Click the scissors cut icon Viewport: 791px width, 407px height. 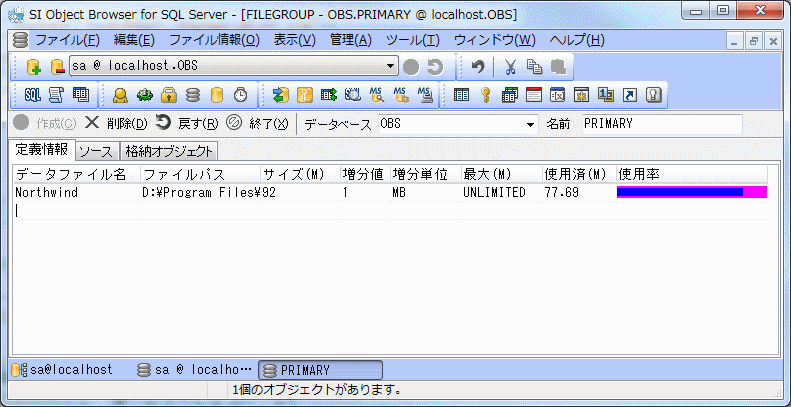510,67
